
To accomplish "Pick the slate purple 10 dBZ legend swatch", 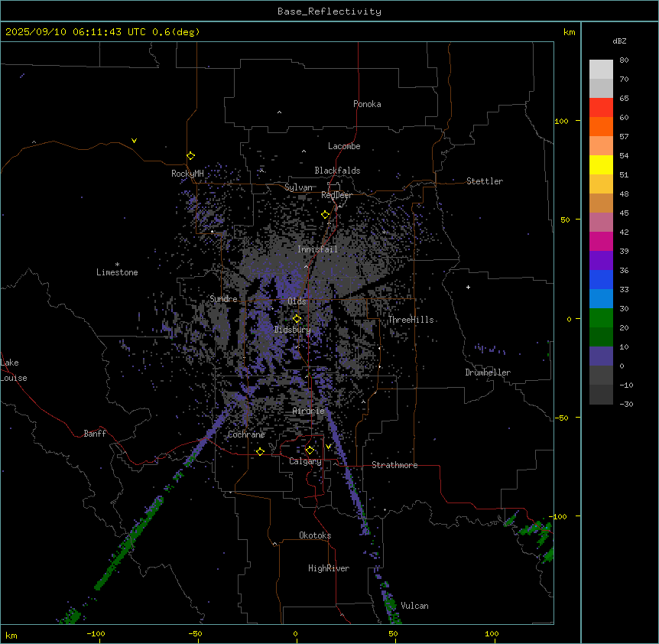I will [x=601, y=356].
